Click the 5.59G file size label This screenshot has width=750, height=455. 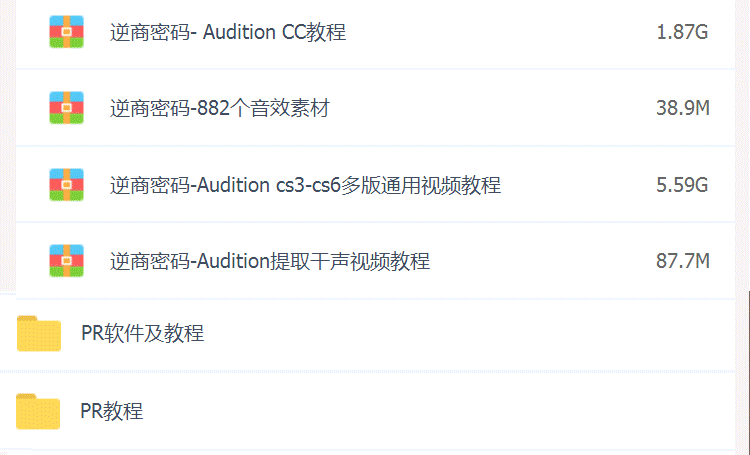682,185
